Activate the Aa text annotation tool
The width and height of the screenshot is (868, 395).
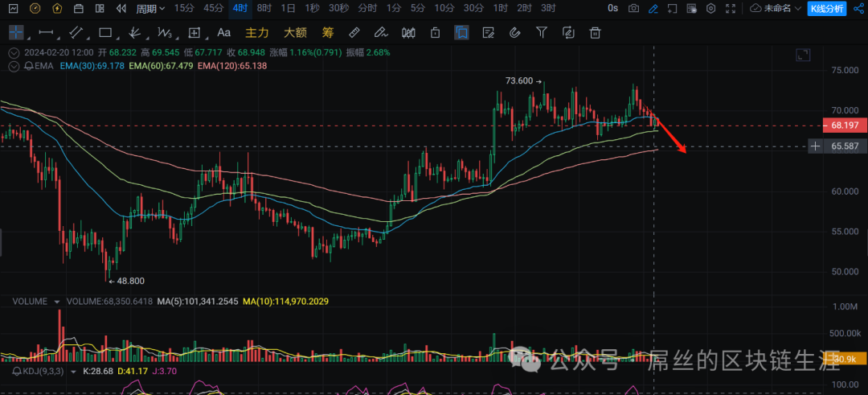(224, 33)
